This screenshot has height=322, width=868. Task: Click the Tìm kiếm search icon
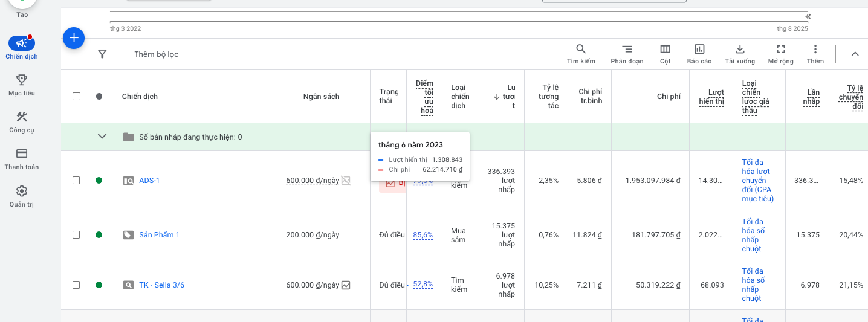tap(581, 50)
